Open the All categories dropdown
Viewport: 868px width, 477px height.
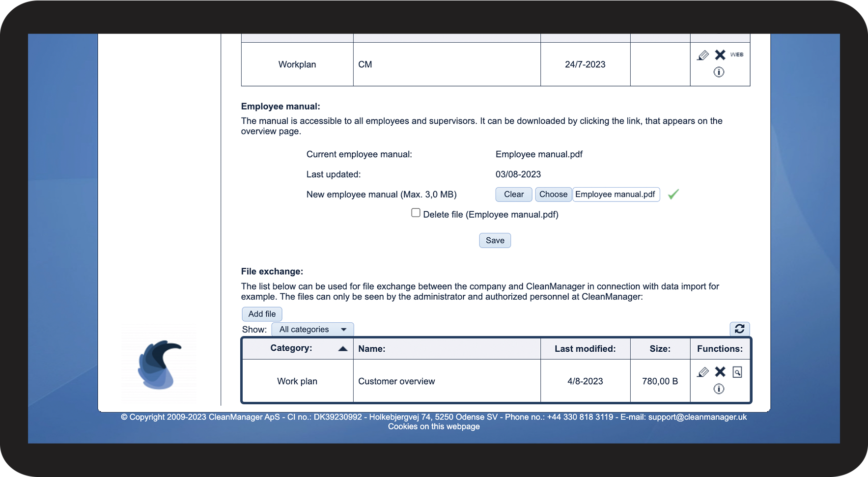(x=312, y=330)
